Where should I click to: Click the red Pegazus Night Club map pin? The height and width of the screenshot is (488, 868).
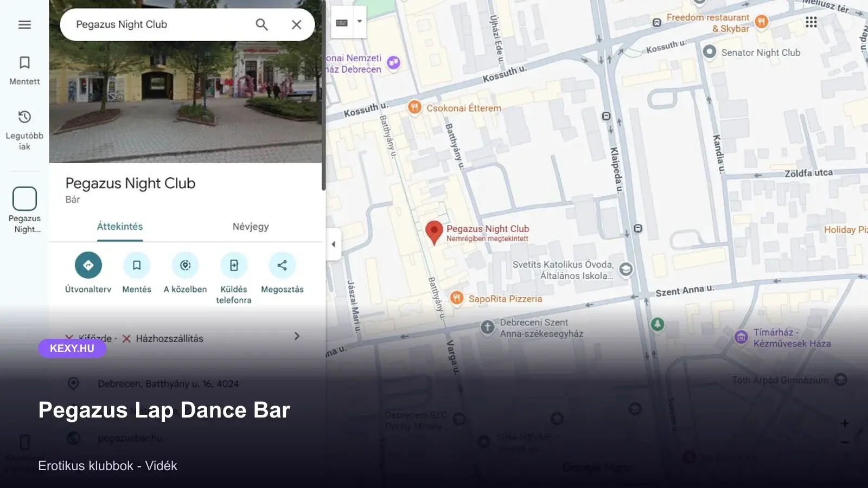[x=434, y=232]
